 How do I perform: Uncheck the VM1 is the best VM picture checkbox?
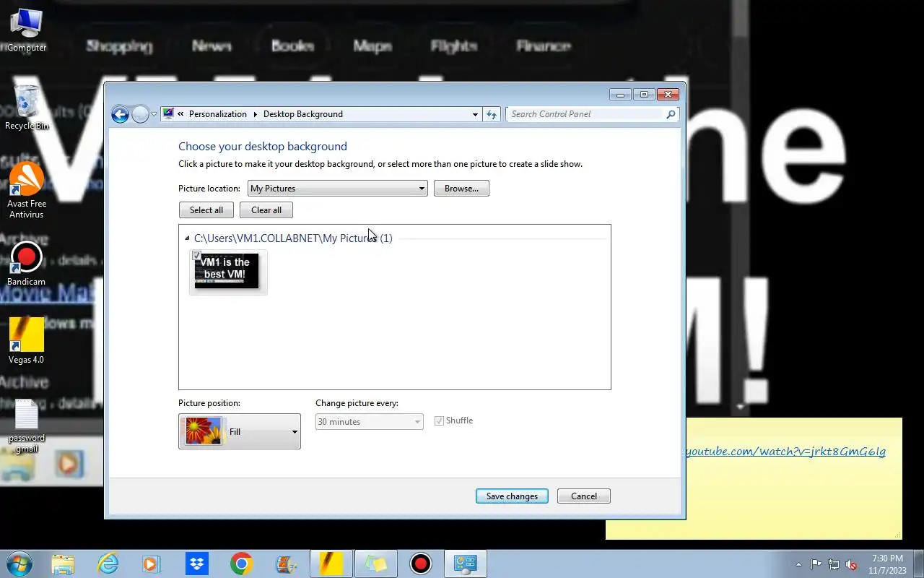tap(197, 256)
